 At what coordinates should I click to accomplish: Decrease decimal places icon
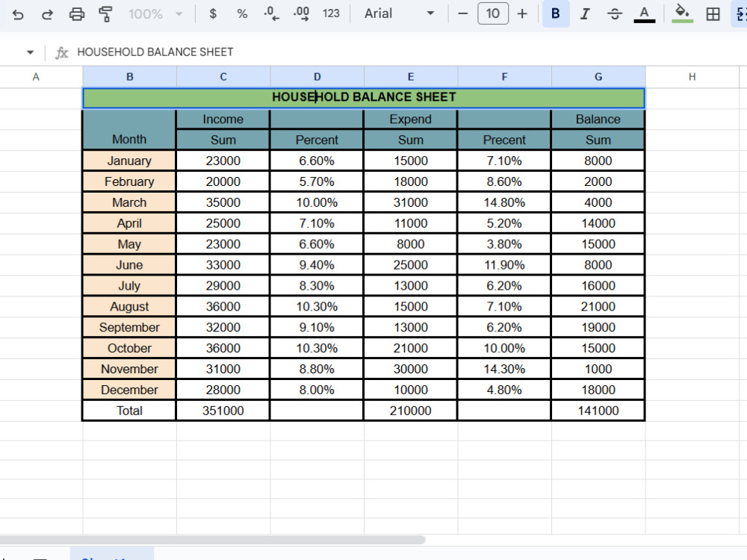point(272,13)
